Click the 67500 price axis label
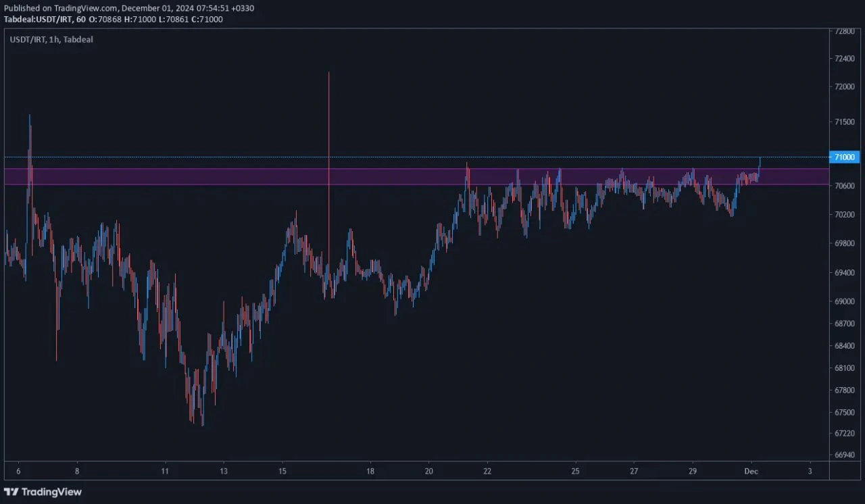This screenshot has width=865, height=504. pos(845,412)
